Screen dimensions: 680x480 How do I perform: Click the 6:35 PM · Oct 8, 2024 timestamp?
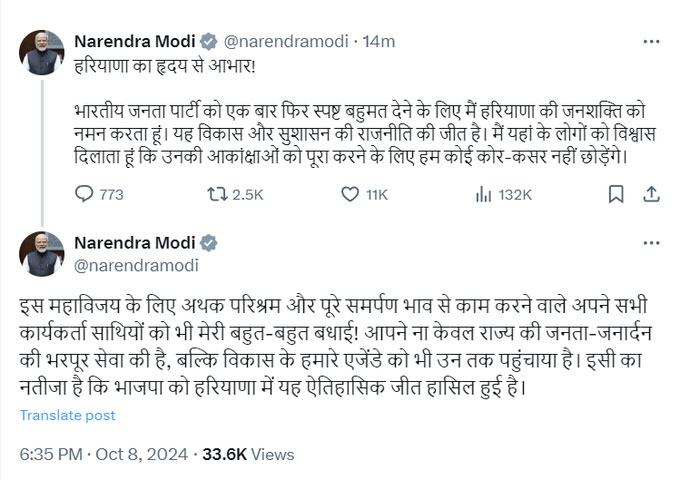(102, 454)
